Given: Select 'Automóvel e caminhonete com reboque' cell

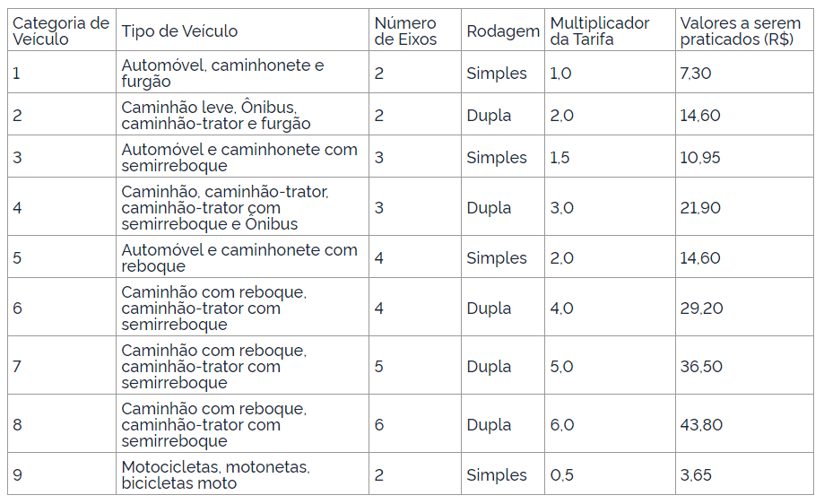Looking at the screenshot, I should tap(239, 258).
